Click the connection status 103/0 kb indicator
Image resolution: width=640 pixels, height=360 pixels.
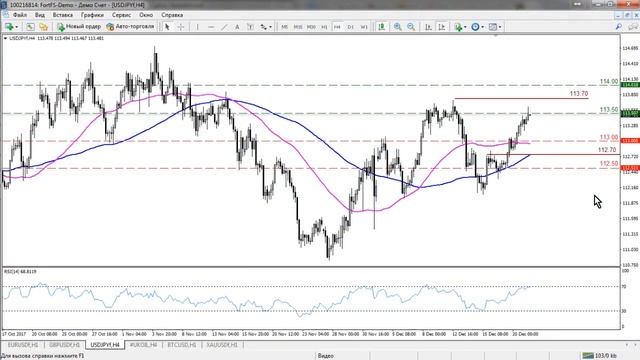click(x=600, y=356)
